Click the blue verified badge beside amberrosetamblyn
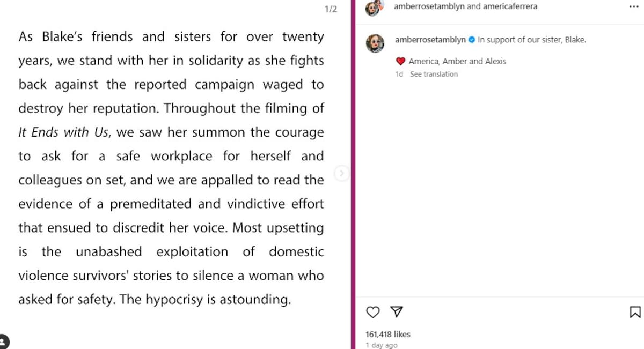 click(471, 40)
